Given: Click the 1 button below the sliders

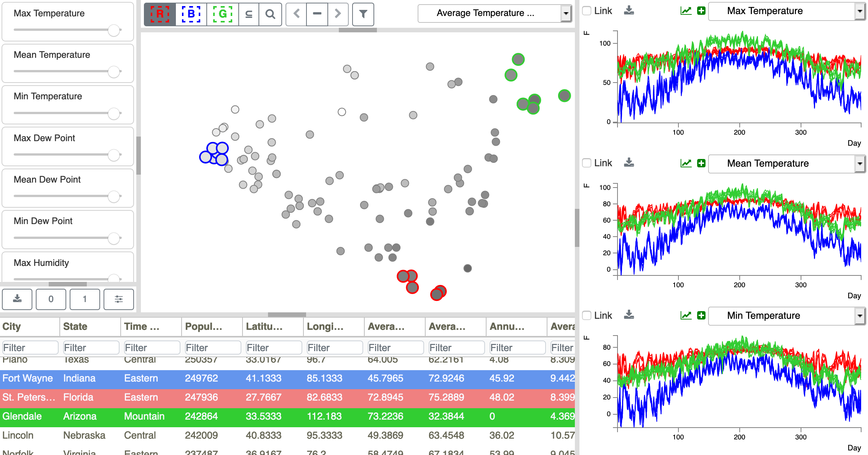Looking at the screenshot, I should point(85,299).
